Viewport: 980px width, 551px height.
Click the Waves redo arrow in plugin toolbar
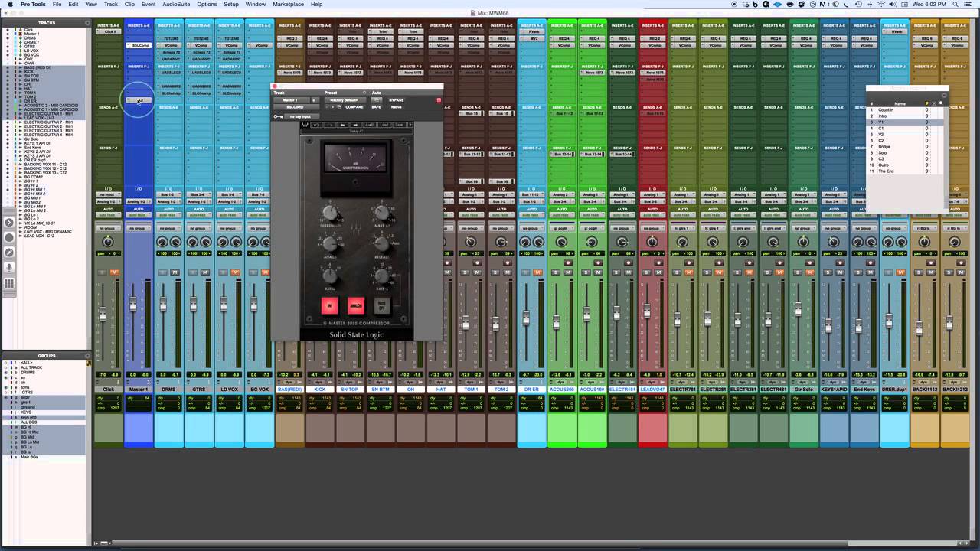click(x=330, y=125)
